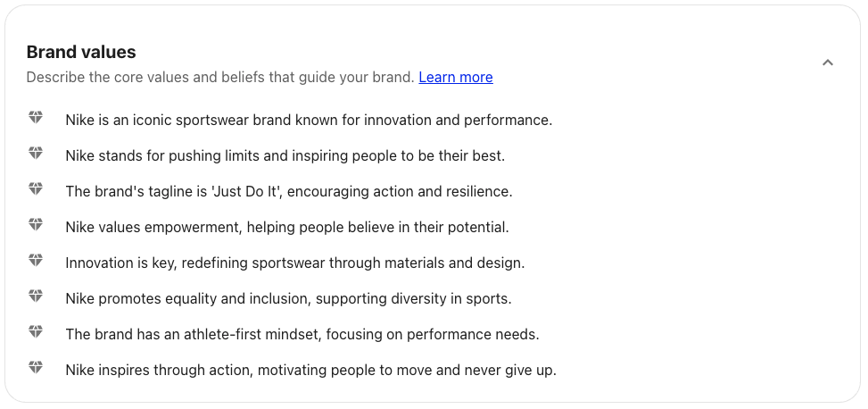This screenshot has height=409, width=868.
Task: Select the equality and inclusion value text
Action: click(x=288, y=299)
